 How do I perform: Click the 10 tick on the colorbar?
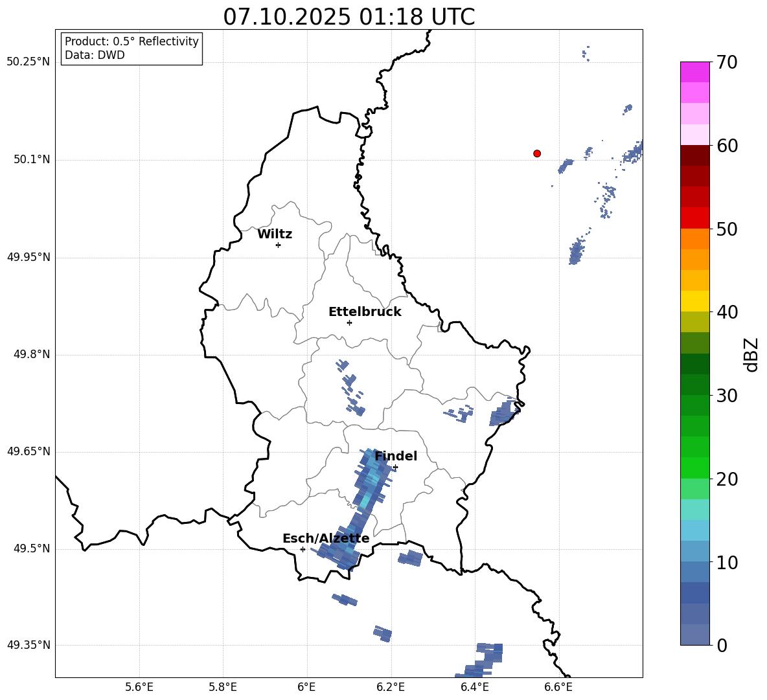click(727, 562)
